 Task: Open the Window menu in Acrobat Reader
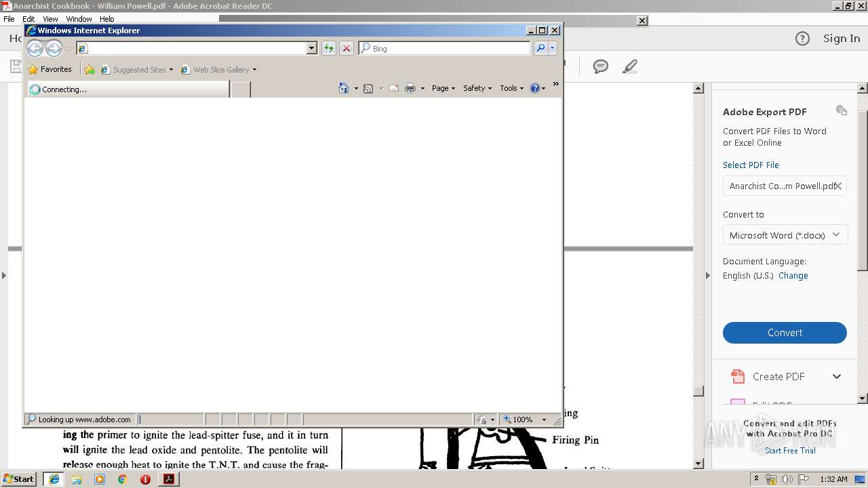79,19
